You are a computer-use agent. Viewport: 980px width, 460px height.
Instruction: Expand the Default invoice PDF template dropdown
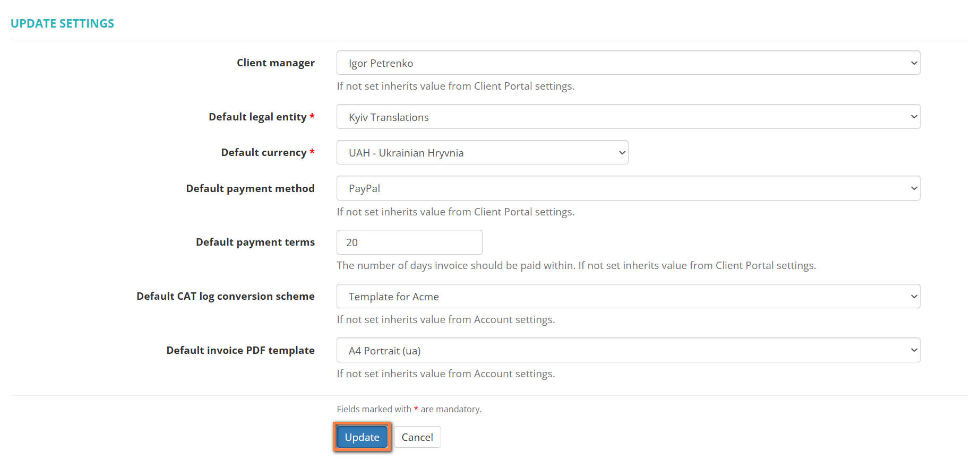[627, 350]
